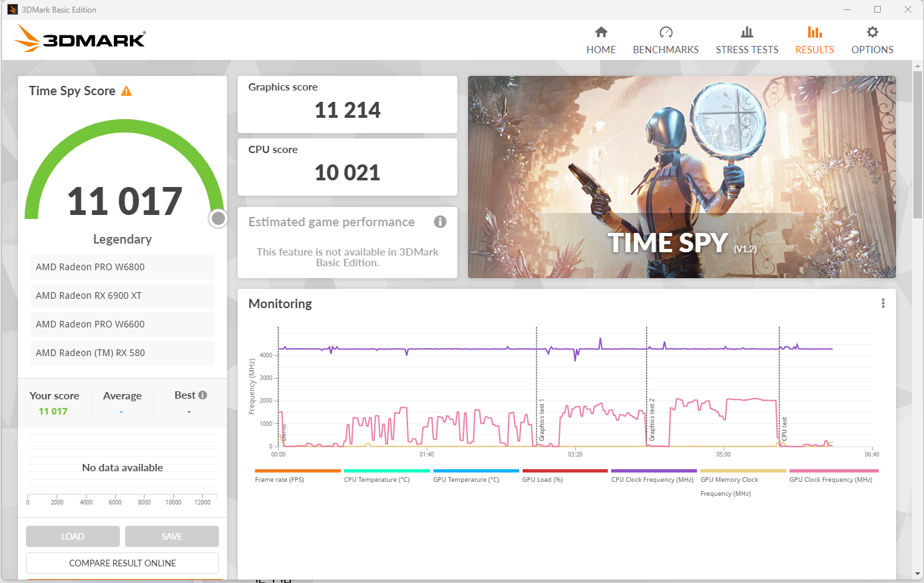Click the Your score value 11 017
This screenshot has height=583, width=924.
53,411
